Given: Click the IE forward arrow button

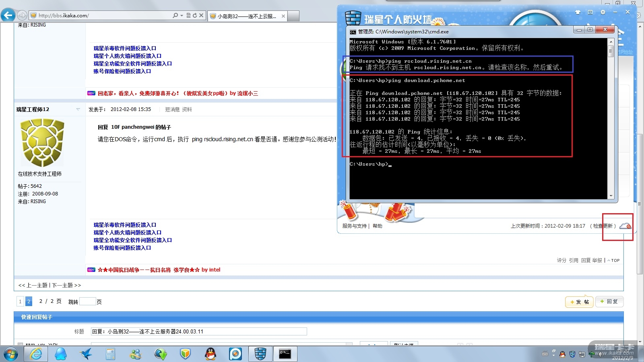Looking at the screenshot, I should (22, 16).
